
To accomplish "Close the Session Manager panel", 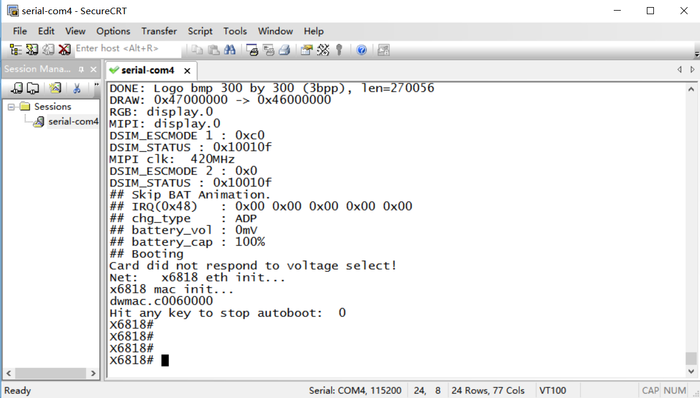I will click(x=93, y=70).
